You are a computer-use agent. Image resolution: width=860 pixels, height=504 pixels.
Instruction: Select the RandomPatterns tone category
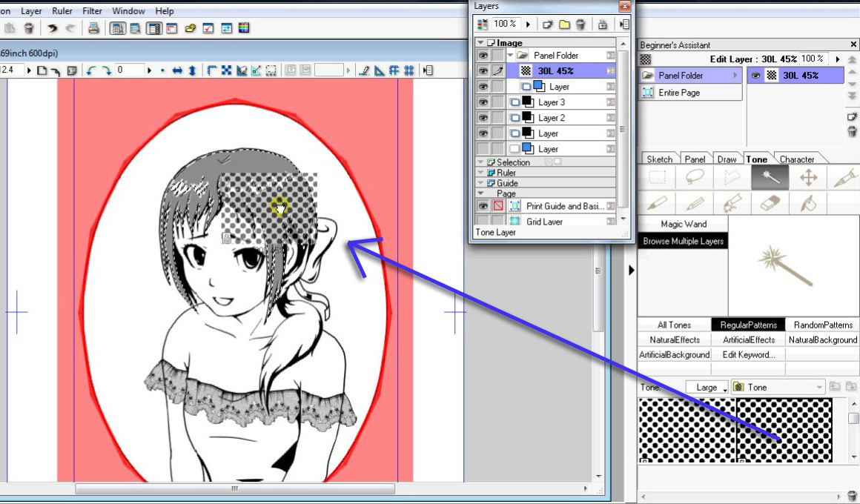click(x=823, y=325)
